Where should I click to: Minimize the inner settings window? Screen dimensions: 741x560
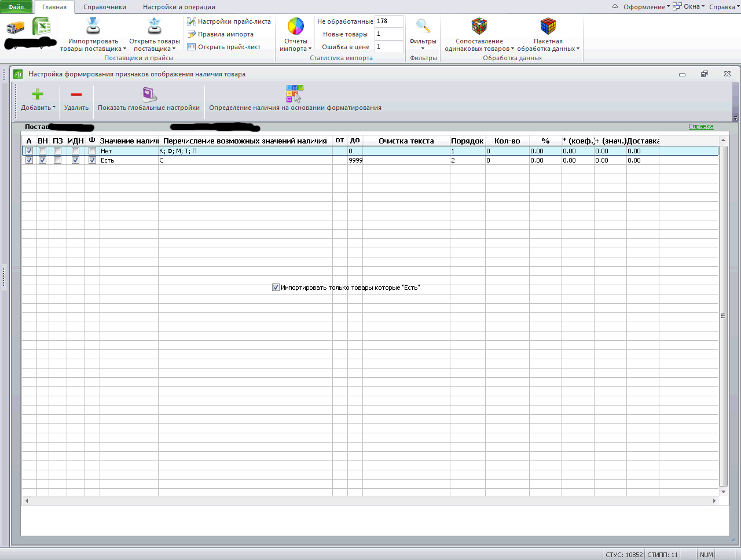(x=682, y=74)
